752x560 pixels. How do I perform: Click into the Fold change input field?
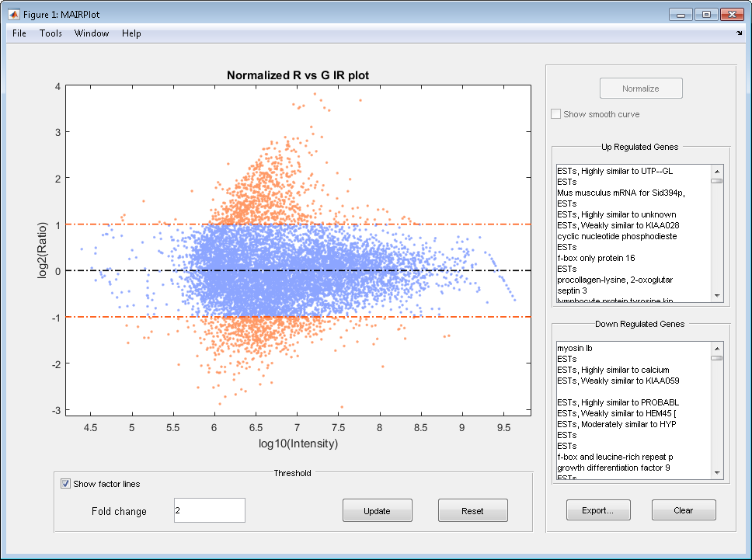tap(210, 510)
